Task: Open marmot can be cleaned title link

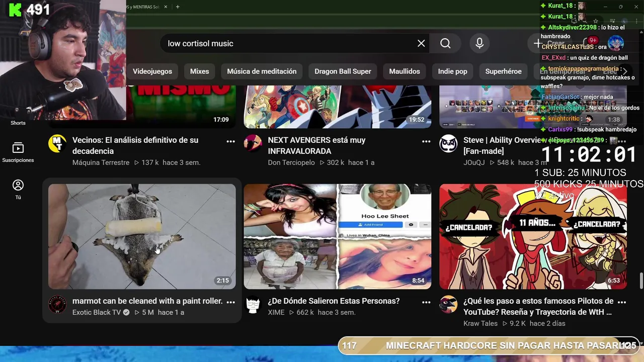Action: pyautogui.click(x=147, y=301)
